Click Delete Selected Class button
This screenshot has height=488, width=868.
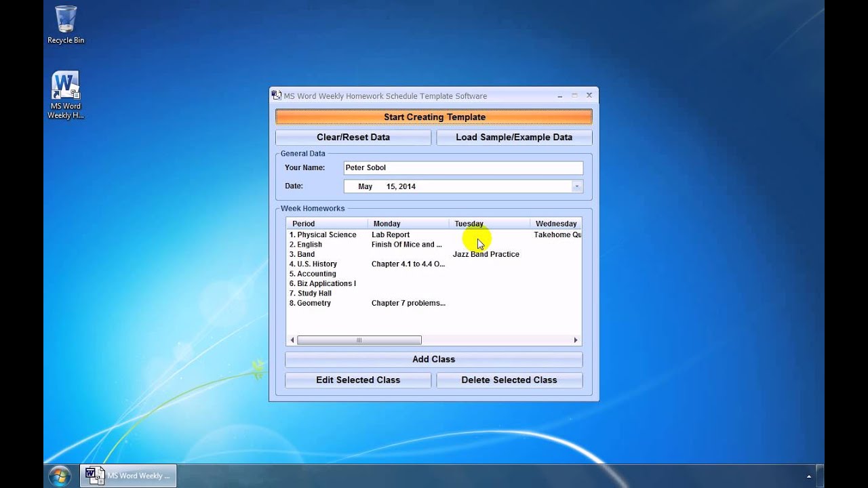coord(509,380)
